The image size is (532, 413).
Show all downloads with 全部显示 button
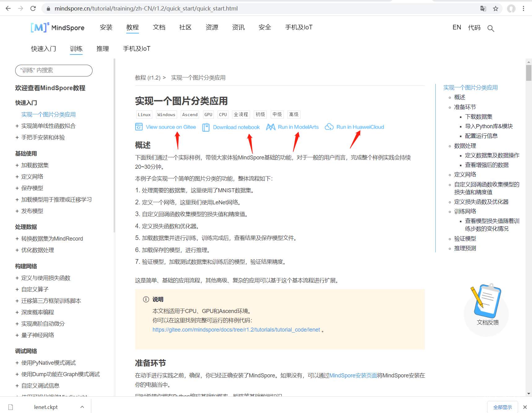503,407
